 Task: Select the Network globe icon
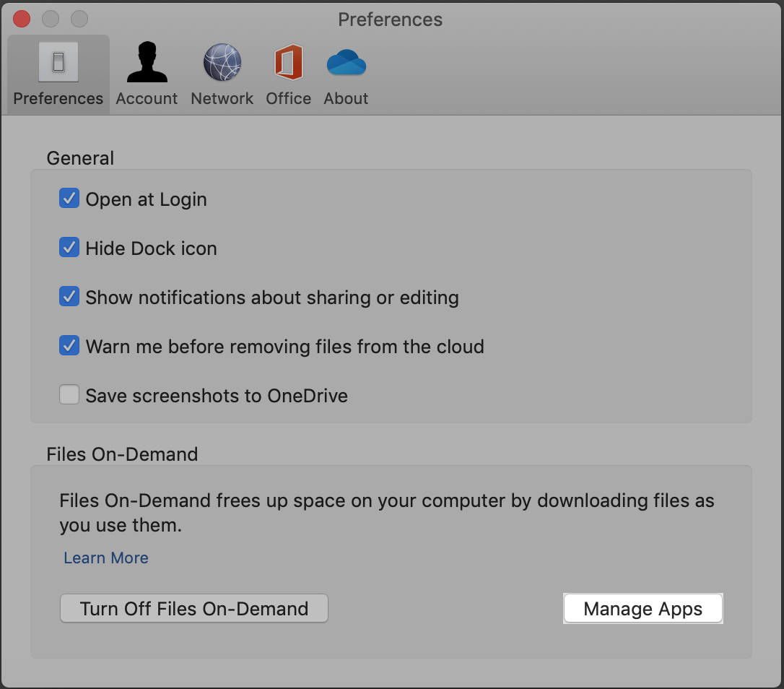pyautogui.click(x=222, y=63)
